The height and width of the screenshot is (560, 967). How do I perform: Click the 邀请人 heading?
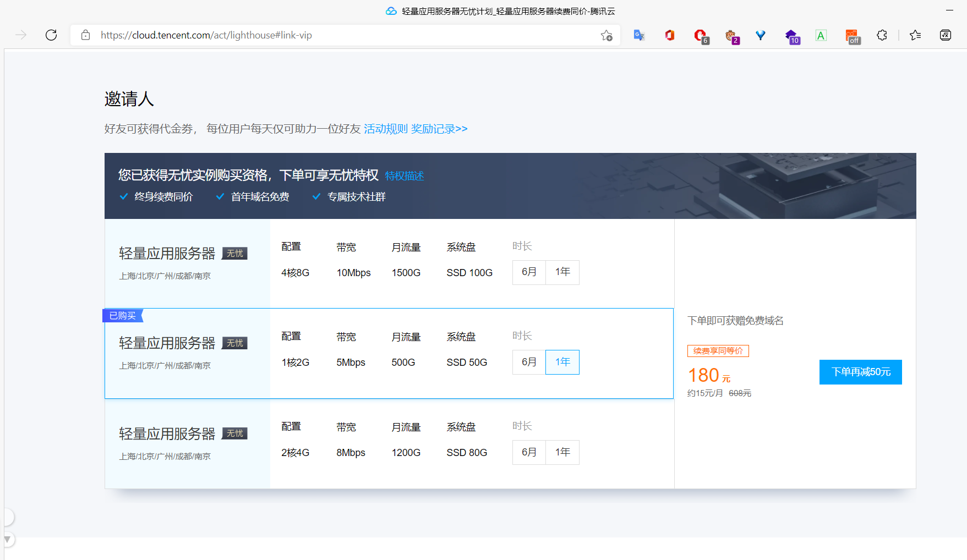point(129,99)
